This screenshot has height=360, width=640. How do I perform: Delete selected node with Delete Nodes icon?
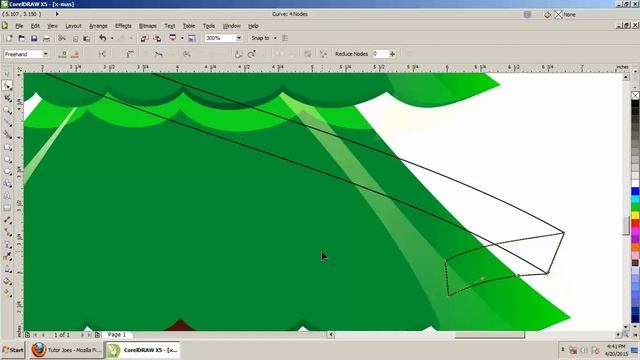[75, 54]
